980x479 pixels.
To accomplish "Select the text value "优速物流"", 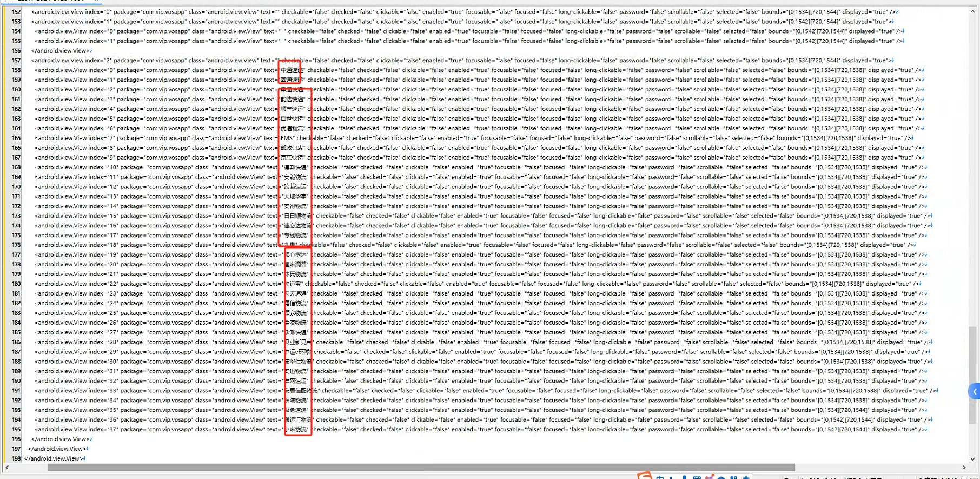I will [x=292, y=128].
